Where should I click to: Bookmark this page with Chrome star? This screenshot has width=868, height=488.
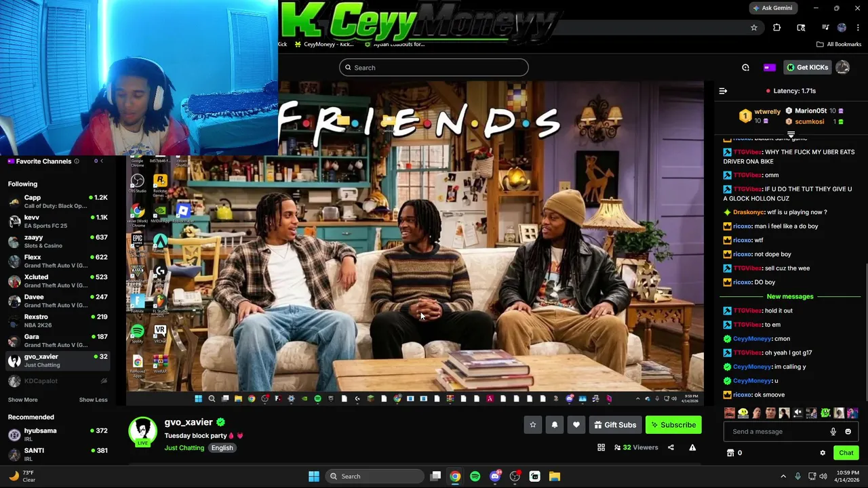[753, 28]
